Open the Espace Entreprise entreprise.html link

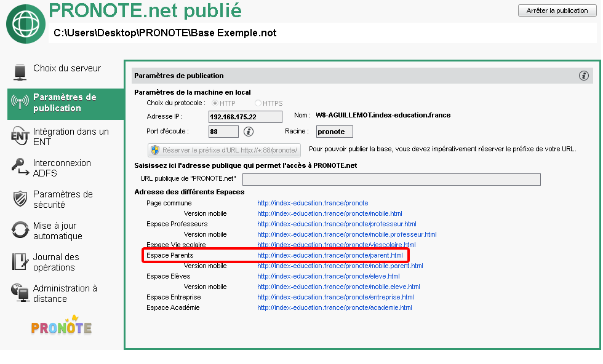click(x=335, y=297)
